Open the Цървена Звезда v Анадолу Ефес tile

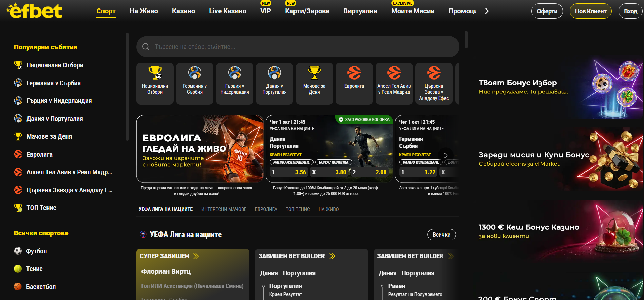coord(434,83)
